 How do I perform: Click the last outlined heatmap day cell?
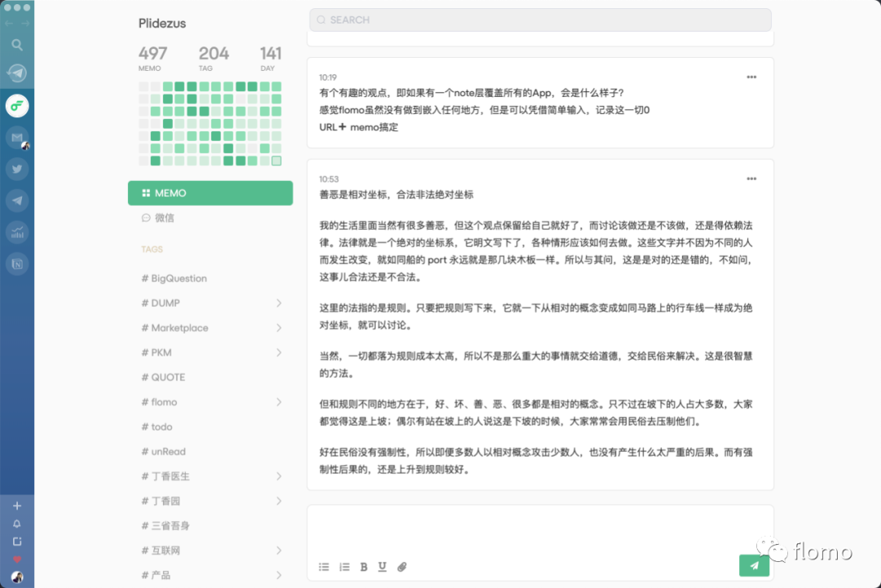pyautogui.click(x=277, y=161)
